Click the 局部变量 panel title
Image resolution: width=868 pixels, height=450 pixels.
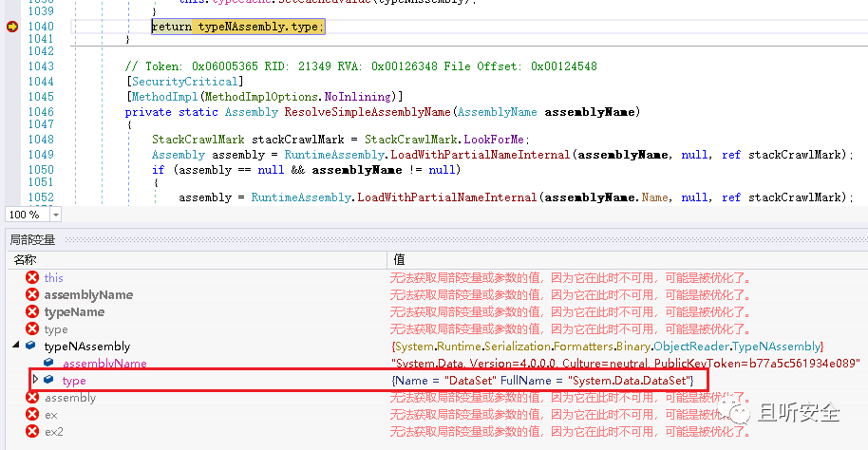click(32, 239)
